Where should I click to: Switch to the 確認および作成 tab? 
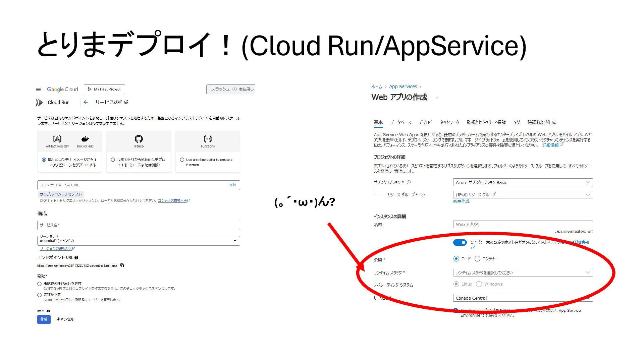click(541, 122)
